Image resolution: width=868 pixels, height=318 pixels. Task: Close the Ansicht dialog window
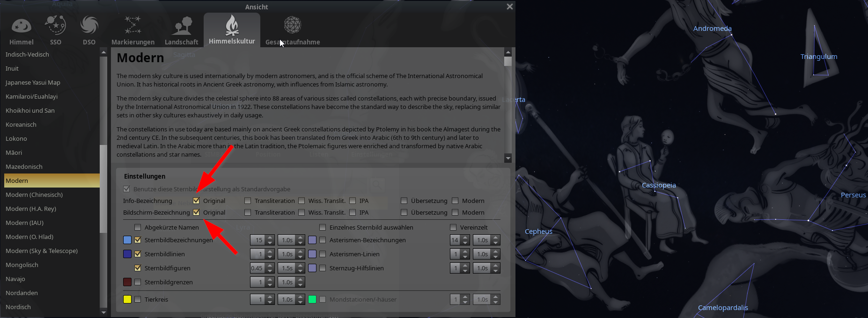coord(509,7)
